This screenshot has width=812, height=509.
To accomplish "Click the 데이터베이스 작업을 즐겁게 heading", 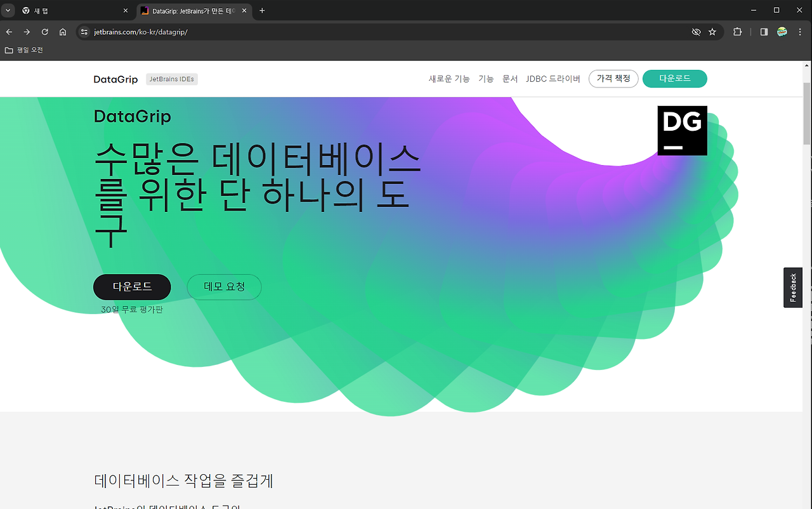I will tap(183, 480).
